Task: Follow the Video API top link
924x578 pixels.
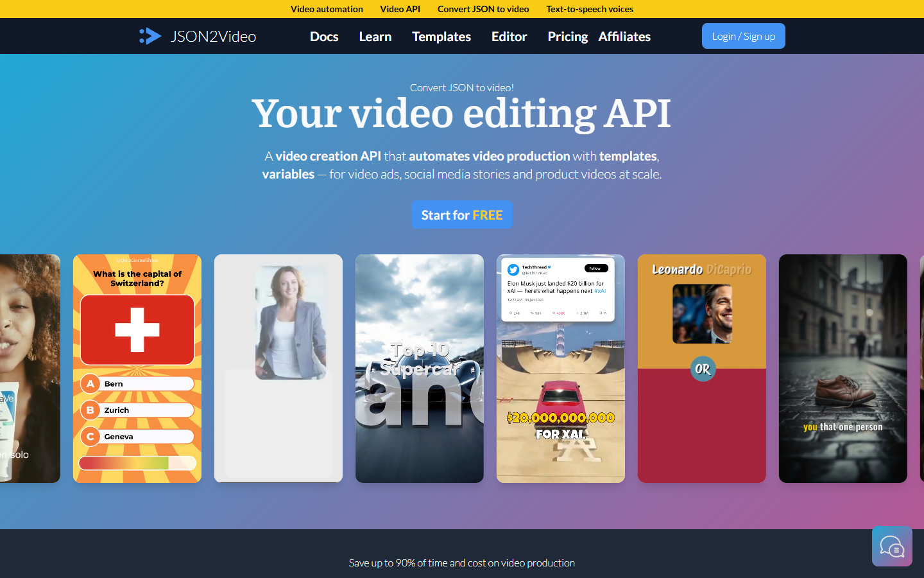Action: click(400, 9)
